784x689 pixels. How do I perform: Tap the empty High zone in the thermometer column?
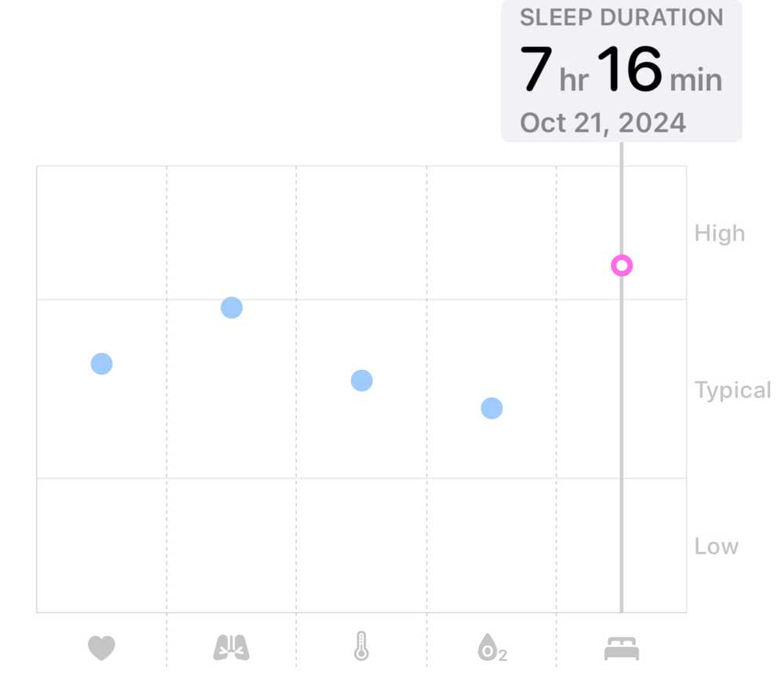[x=361, y=233]
